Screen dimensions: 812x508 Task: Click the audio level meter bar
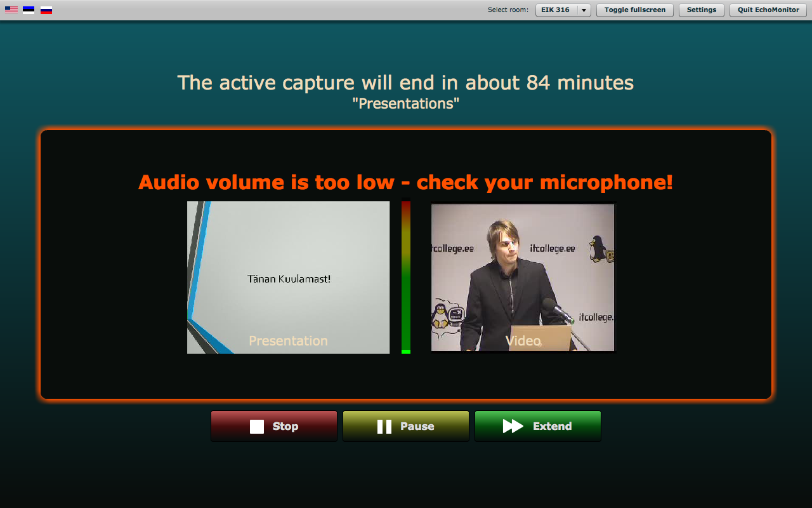[x=406, y=277]
